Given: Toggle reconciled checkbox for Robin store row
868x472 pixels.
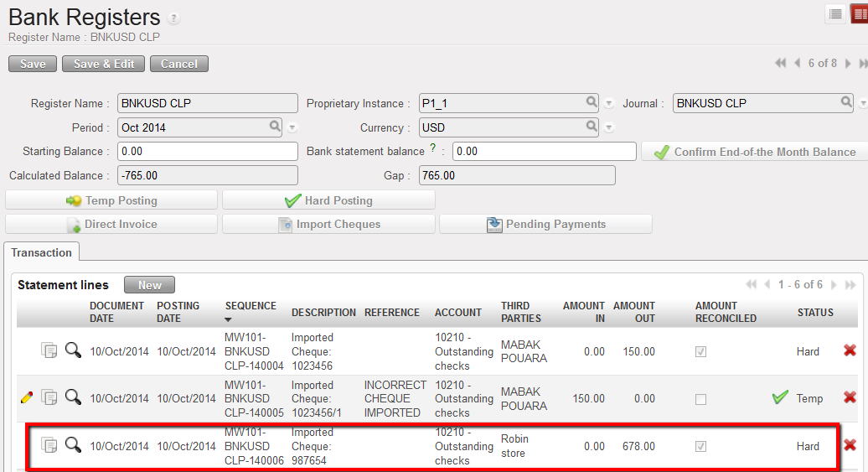Looking at the screenshot, I should click(700, 446).
